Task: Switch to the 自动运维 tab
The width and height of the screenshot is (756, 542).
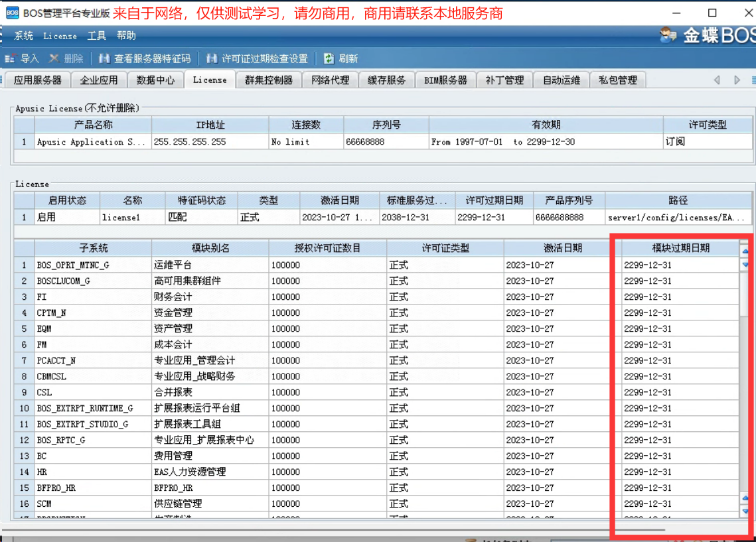Action: 562,80
